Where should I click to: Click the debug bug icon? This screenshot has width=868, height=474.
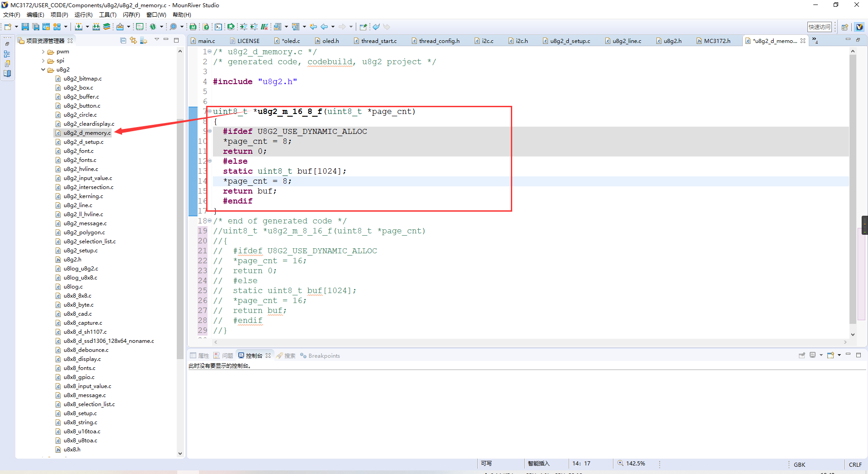153,27
